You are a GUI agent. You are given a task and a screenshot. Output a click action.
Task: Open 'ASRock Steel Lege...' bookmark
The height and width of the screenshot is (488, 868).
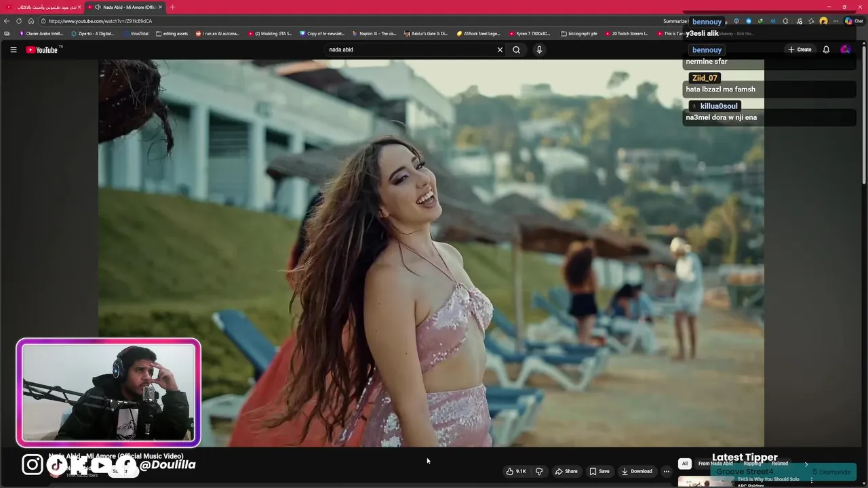(479, 33)
